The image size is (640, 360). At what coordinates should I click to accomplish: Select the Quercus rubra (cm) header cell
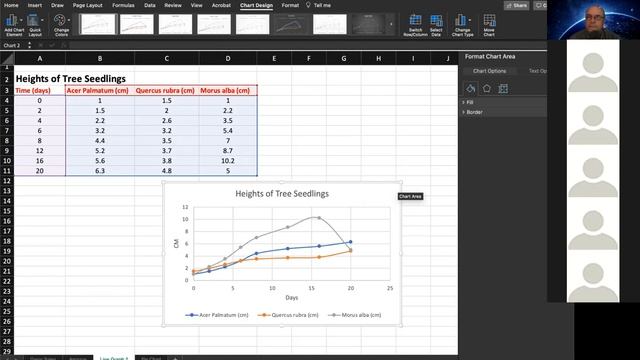pyautogui.click(x=167, y=91)
